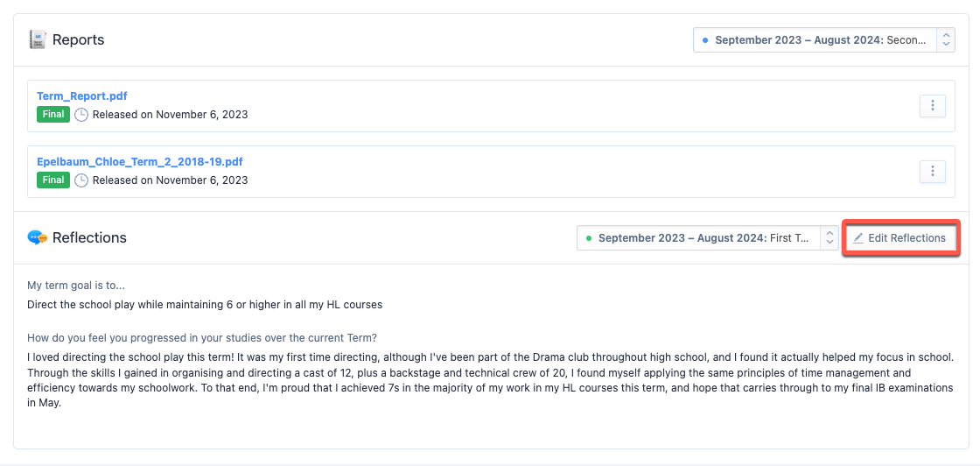Click the term progress reflection paragraph
980x466 pixels.
point(491,380)
